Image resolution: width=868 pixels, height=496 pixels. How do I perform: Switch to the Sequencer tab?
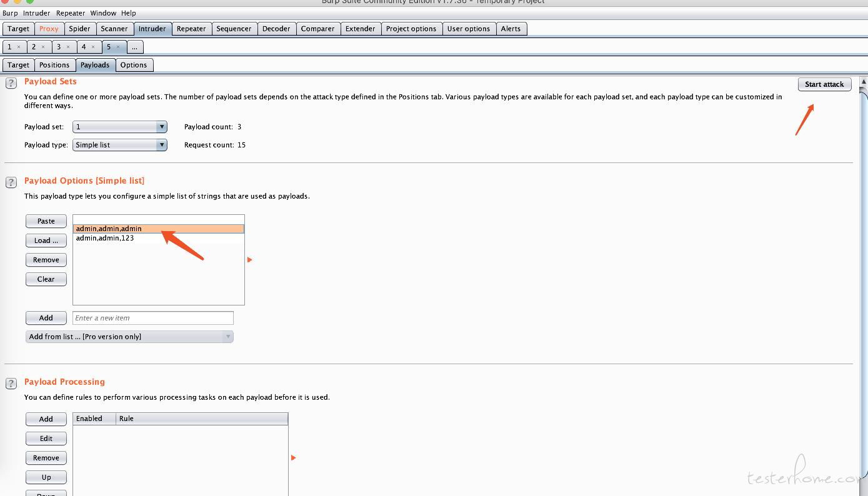pyautogui.click(x=234, y=29)
